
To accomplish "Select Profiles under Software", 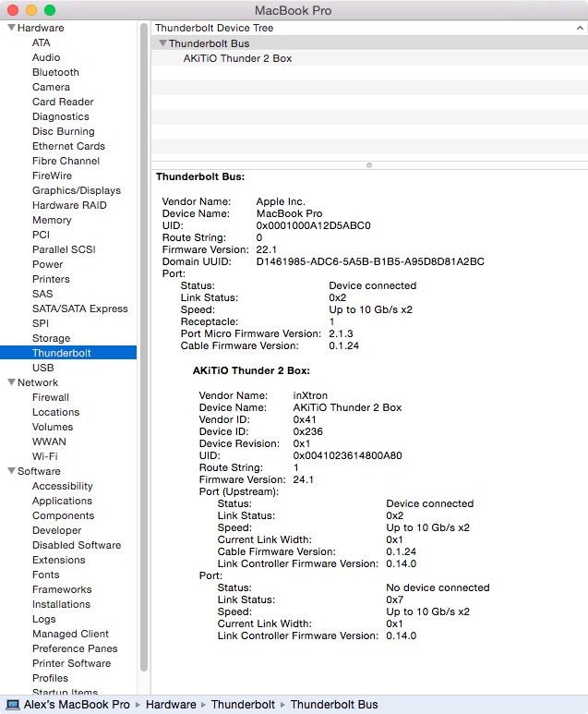I will (x=50, y=678).
